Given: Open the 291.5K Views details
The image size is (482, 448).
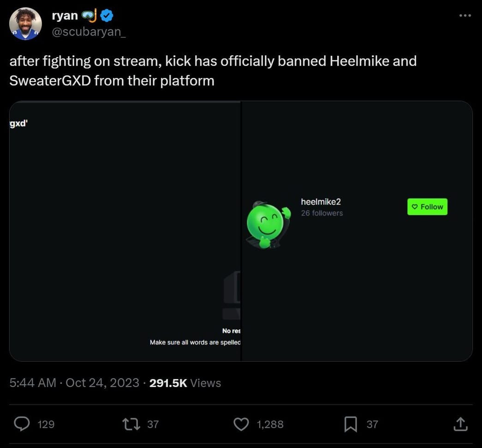Looking at the screenshot, I should coord(184,382).
